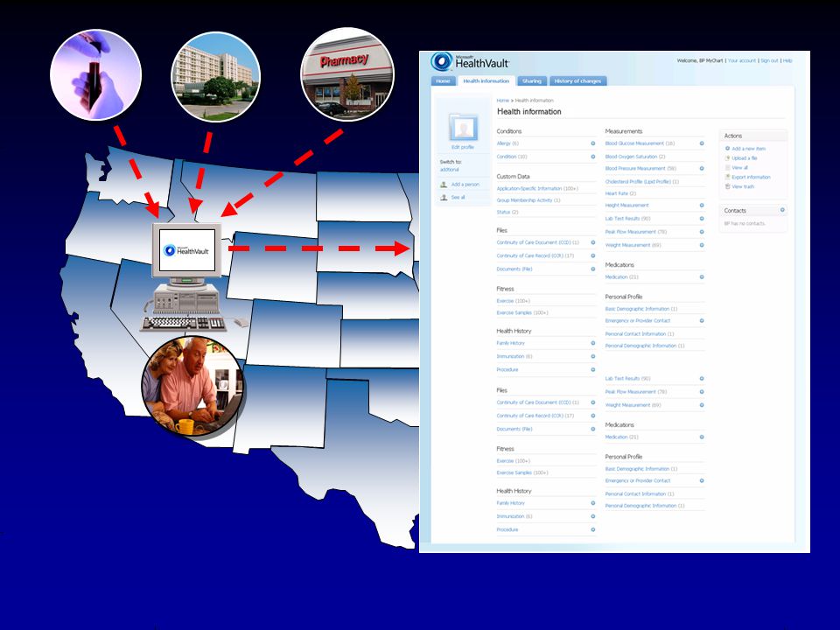Screen dimensions: 840x630
Task: Click the Edit profile link
Action: pyautogui.click(x=463, y=147)
